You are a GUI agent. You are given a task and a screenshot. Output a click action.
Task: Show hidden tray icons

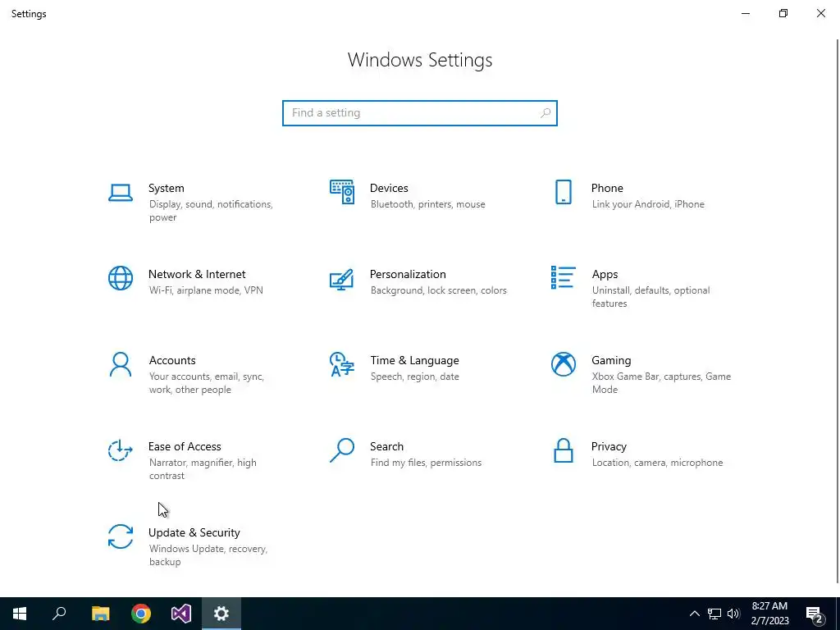tap(694, 614)
